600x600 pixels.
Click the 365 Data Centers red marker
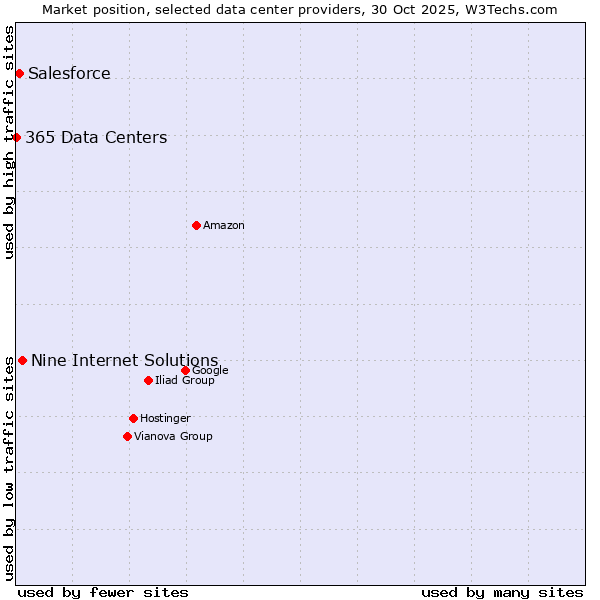coord(17,137)
